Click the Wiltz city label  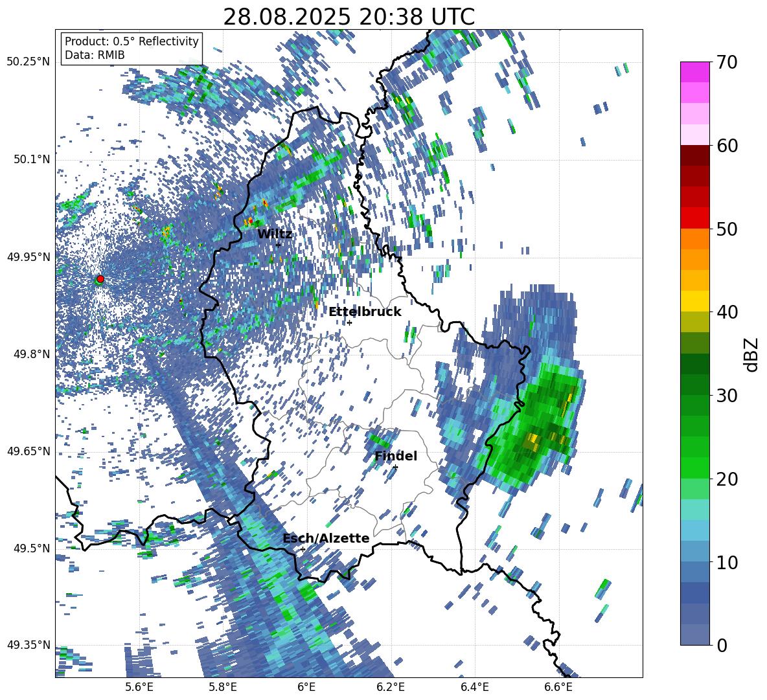click(275, 234)
